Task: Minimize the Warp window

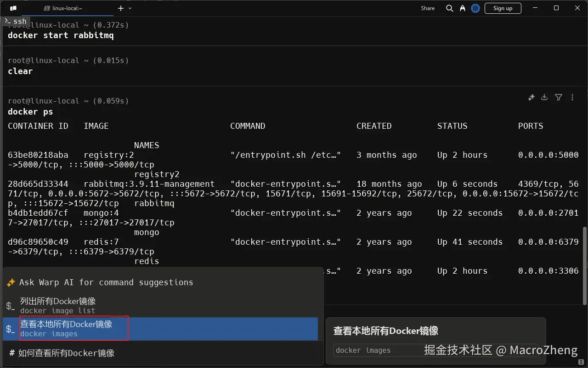Action: tap(535, 8)
